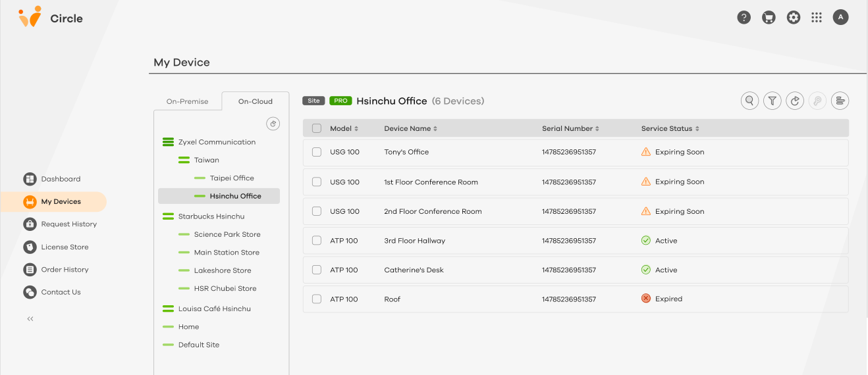Open the shopping cart icon
The width and height of the screenshot is (868, 375).
769,18
